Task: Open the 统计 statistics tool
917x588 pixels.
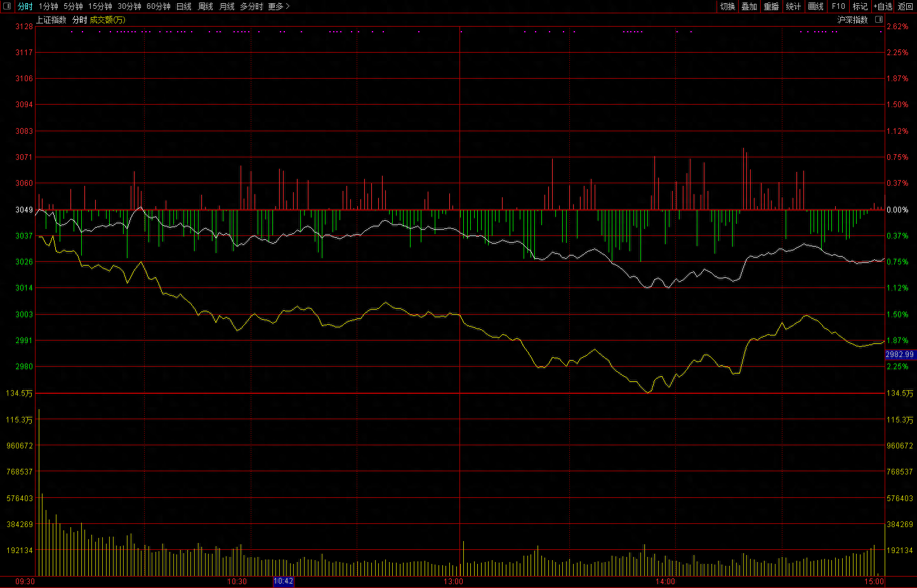Action: pos(793,6)
